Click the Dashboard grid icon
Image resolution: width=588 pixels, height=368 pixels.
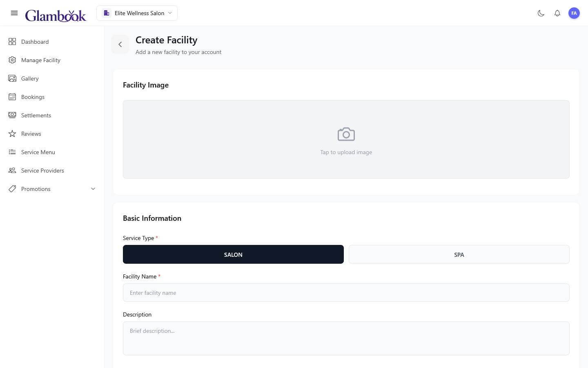(x=12, y=42)
